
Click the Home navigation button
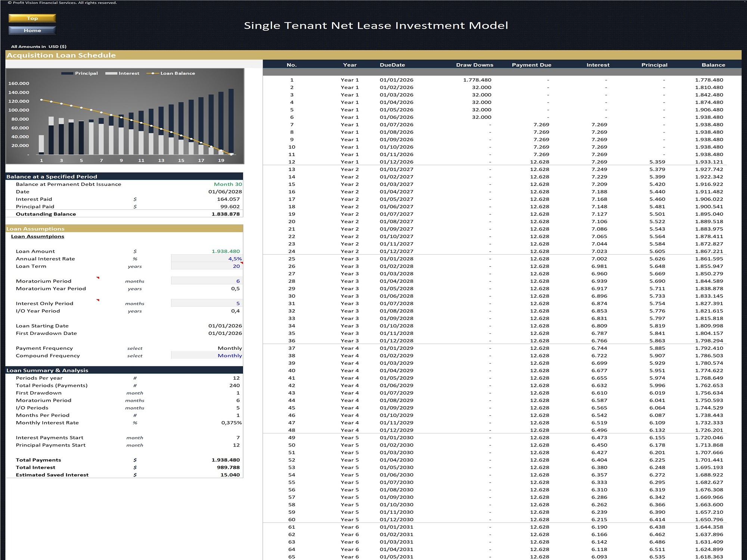(32, 30)
